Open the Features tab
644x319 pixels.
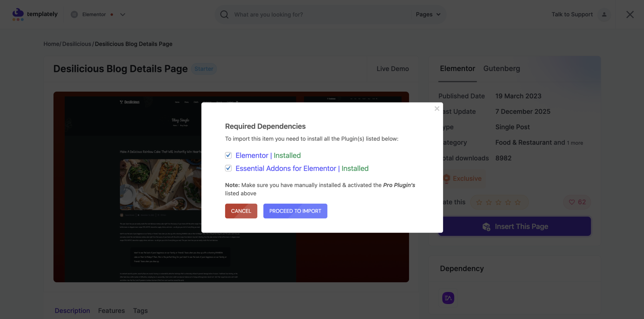coord(111,310)
